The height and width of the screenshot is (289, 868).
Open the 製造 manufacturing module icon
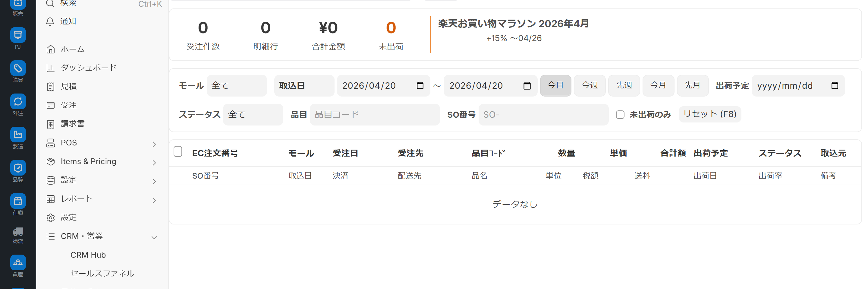pos(18,135)
